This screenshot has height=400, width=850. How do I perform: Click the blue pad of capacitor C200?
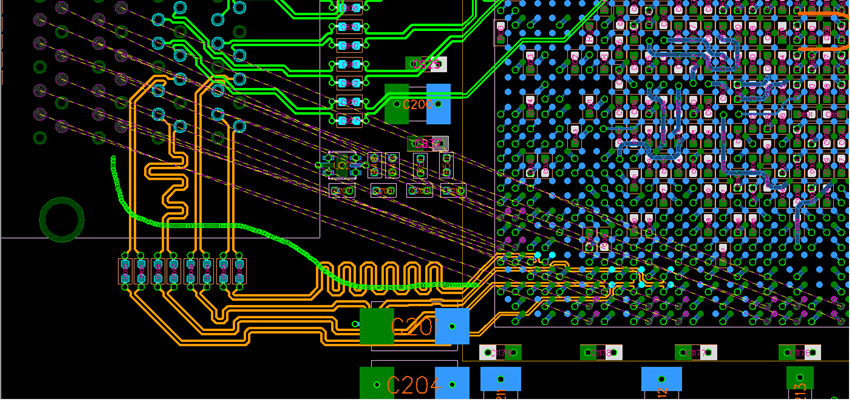pyautogui.click(x=438, y=104)
